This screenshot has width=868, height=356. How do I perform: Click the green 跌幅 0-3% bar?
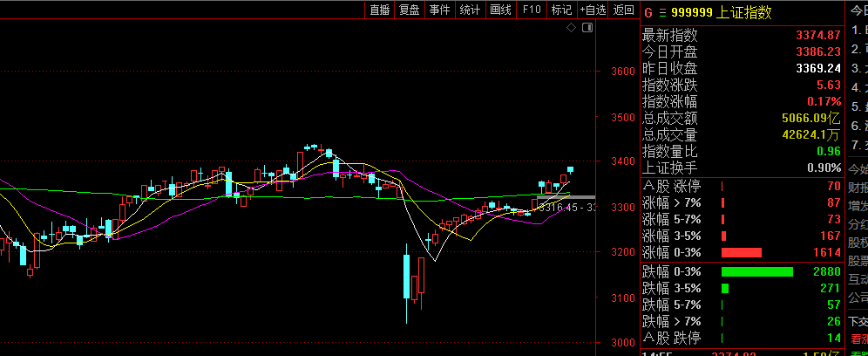click(x=756, y=271)
